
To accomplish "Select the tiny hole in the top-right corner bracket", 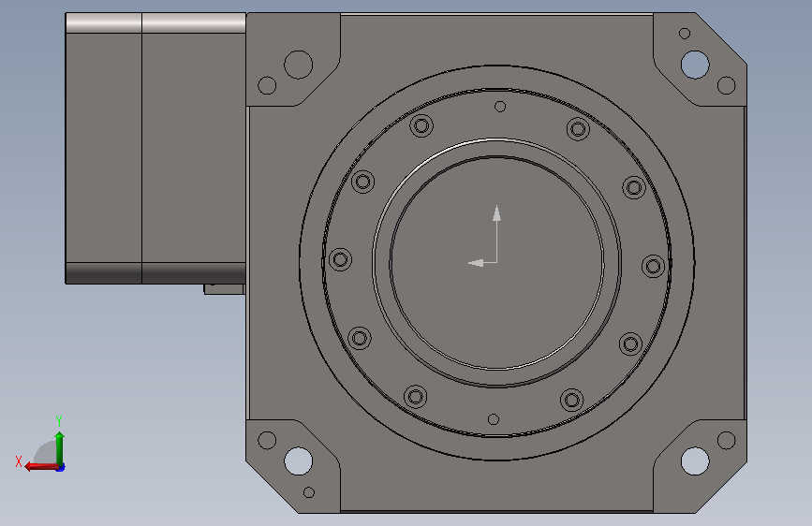I will click(x=685, y=34).
